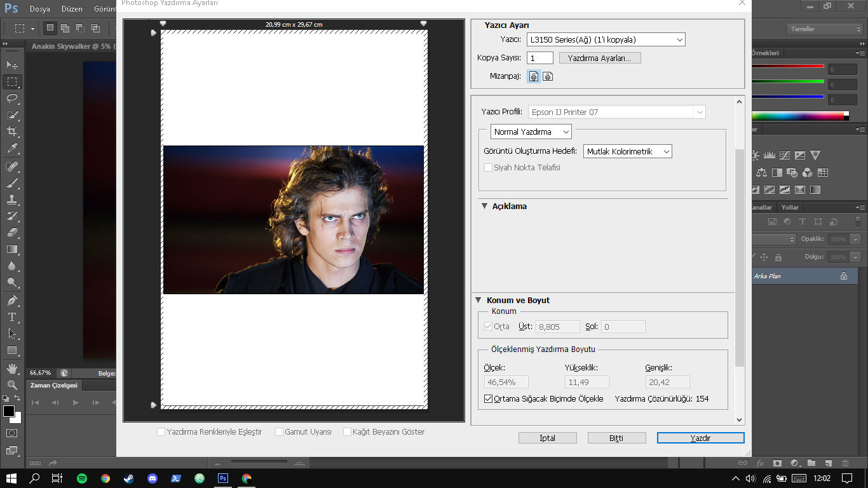Click the Yazdır button
The image size is (868, 488).
click(x=700, y=438)
